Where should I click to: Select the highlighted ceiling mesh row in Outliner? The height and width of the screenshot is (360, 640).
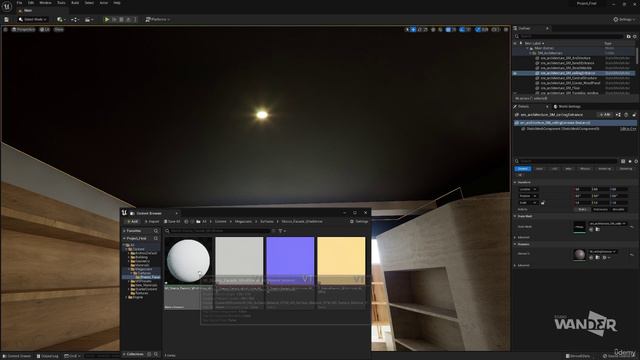(x=573, y=73)
